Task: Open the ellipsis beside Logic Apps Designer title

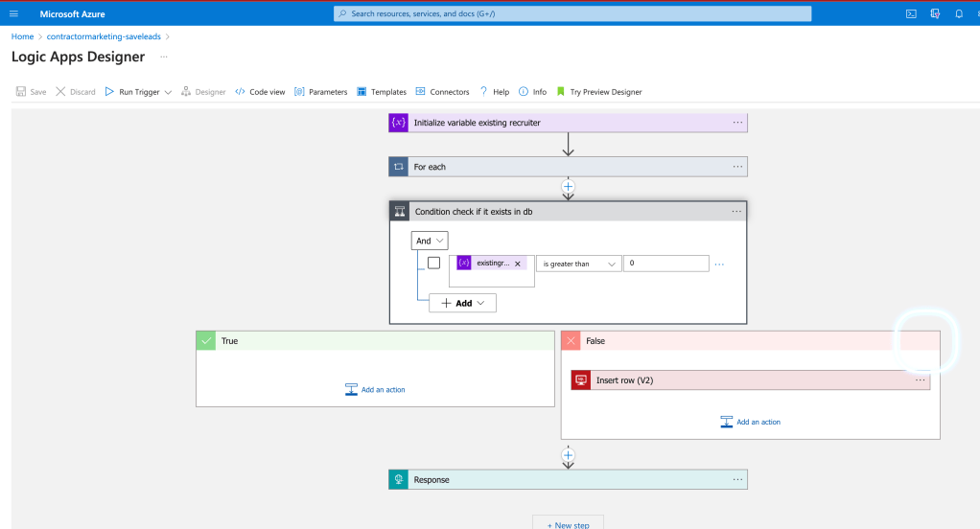Action: pos(164,57)
